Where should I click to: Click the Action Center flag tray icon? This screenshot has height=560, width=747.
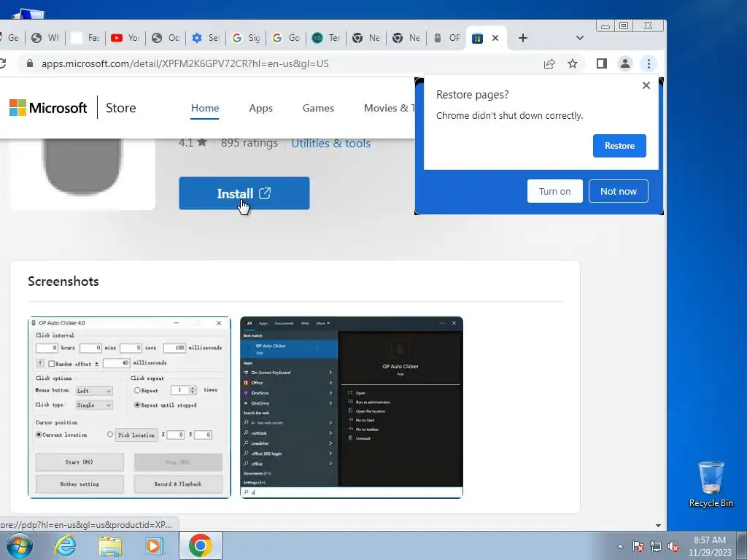(x=638, y=546)
